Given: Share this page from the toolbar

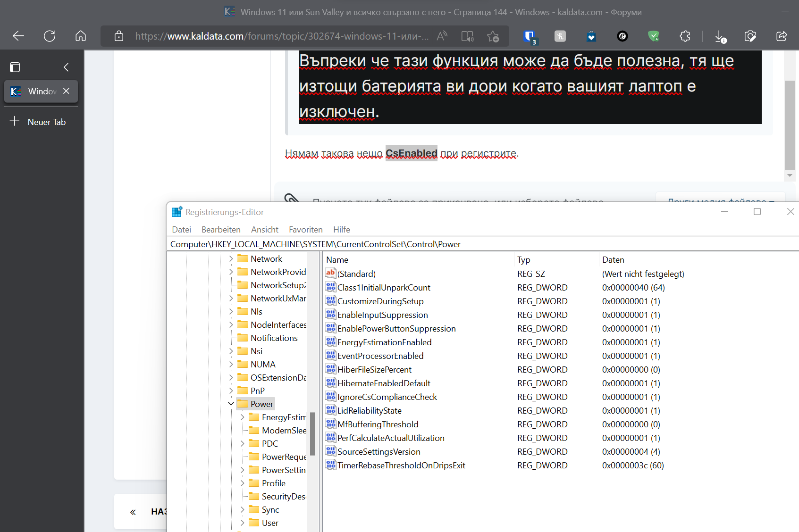Looking at the screenshot, I should [782, 36].
